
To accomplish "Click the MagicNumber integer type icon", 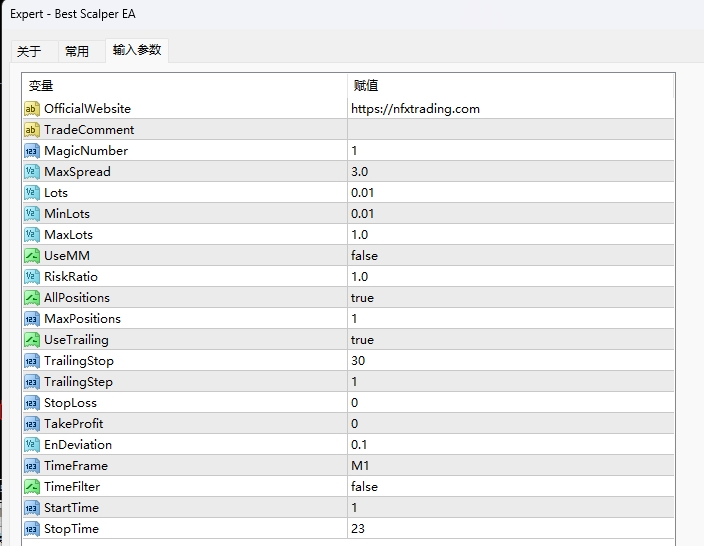I will pyautogui.click(x=31, y=151).
